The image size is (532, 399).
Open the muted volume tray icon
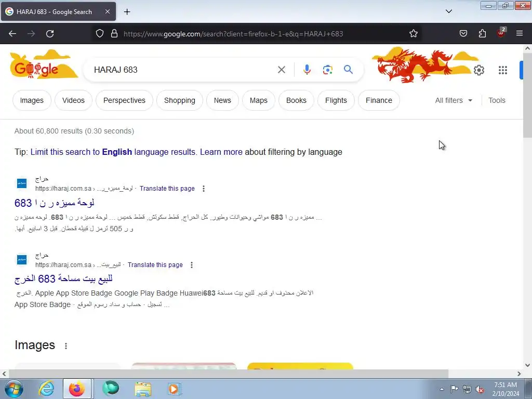click(480, 389)
